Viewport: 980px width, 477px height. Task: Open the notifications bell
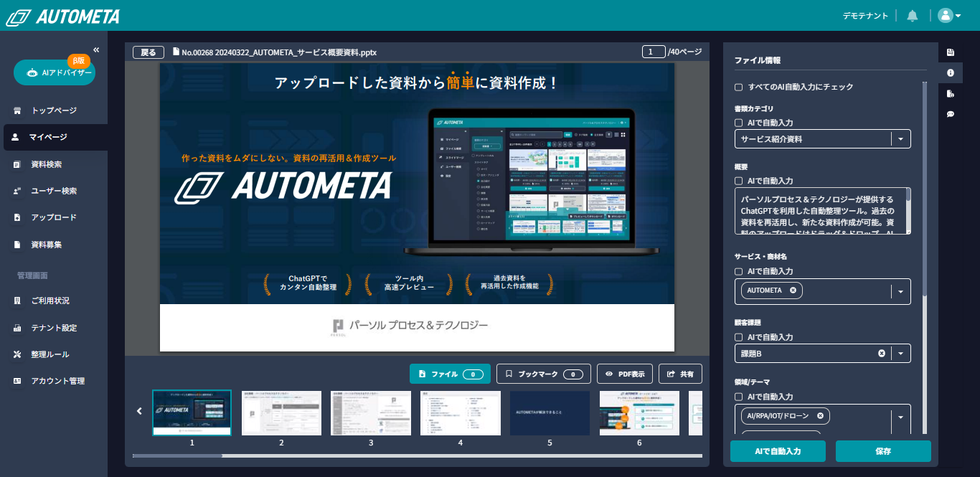[x=913, y=16]
